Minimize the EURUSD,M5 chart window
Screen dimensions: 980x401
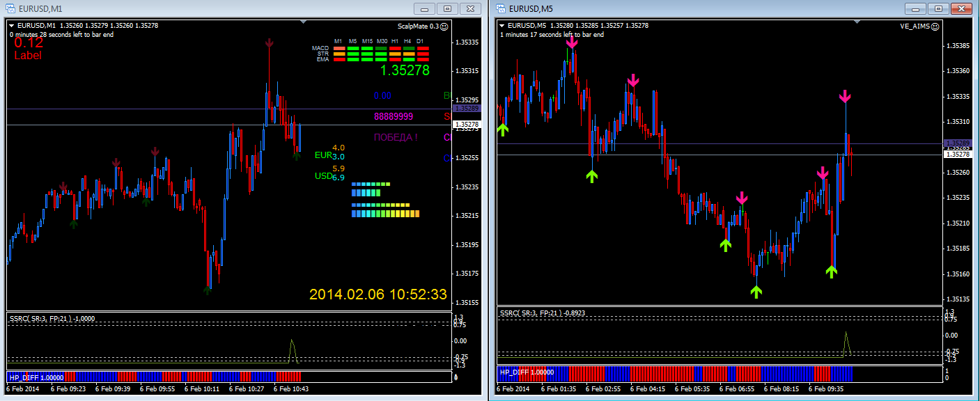click(x=915, y=9)
